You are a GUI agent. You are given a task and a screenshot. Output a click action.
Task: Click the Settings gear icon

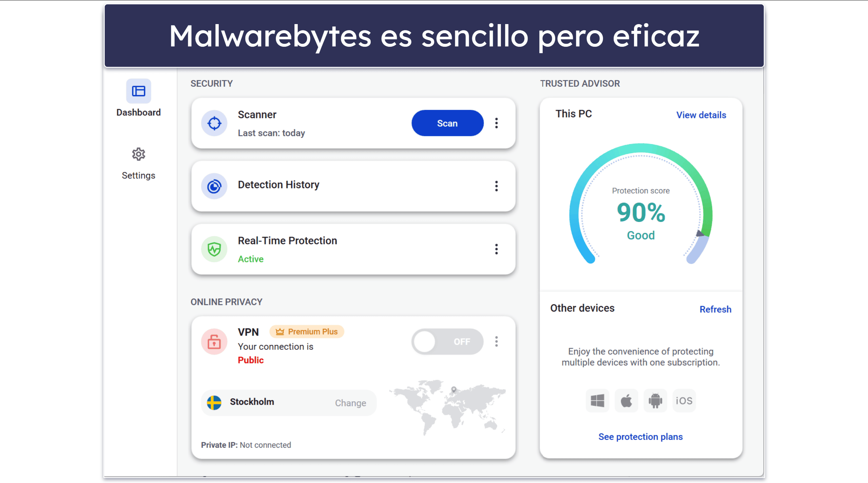[x=140, y=155]
